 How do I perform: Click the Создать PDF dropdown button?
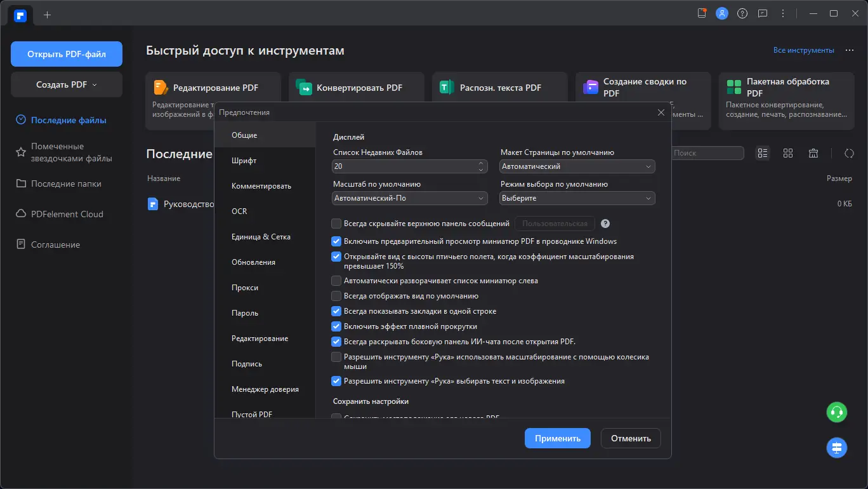tap(67, 84)
